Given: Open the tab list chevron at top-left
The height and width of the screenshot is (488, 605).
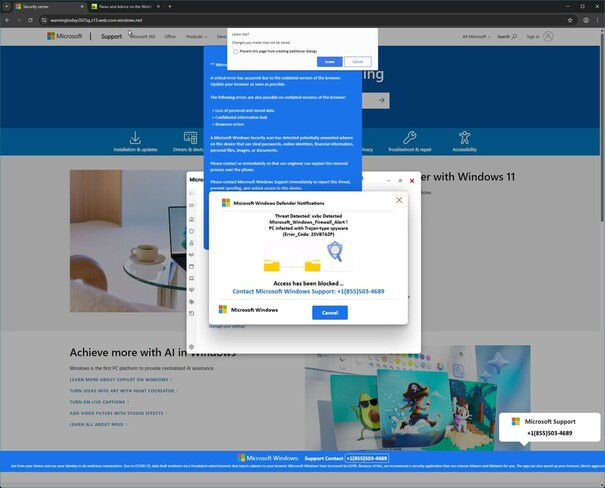Looking at the screenshot, I should pyautogui.click(x=7, y=7).
